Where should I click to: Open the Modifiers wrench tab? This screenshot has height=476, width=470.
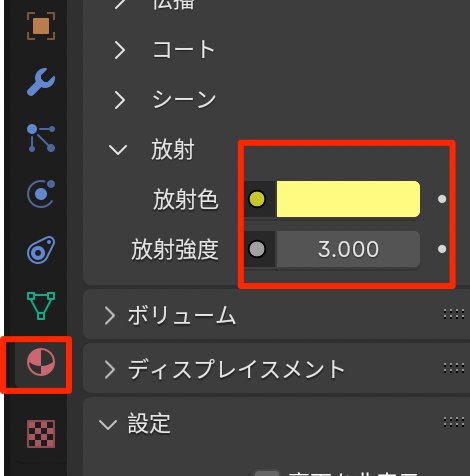click(x=41, y=82)
